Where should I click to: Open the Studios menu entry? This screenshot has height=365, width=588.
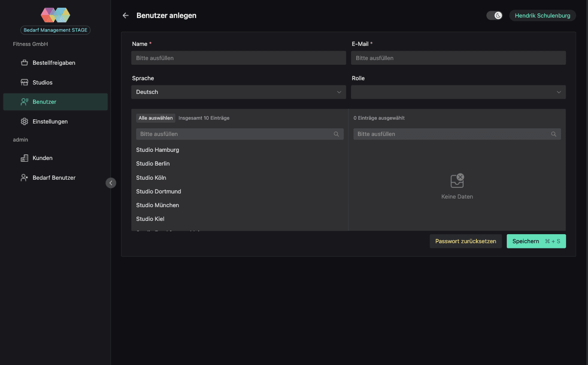tap(55, 82)
